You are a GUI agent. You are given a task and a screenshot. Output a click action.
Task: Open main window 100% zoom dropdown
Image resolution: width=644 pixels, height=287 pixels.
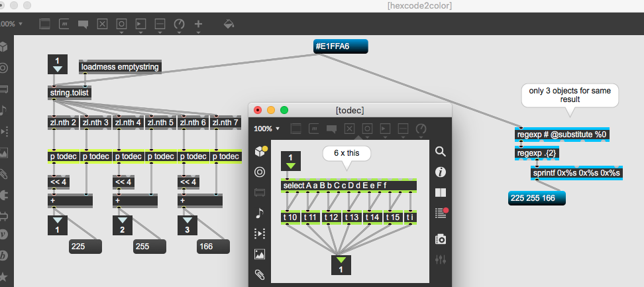click(x=12, y=24)
